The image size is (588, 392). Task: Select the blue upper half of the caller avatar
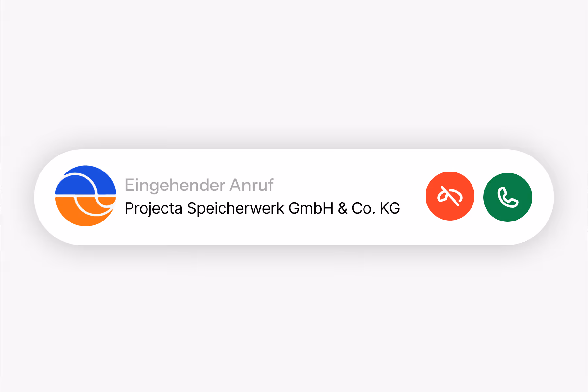[85, 180]
